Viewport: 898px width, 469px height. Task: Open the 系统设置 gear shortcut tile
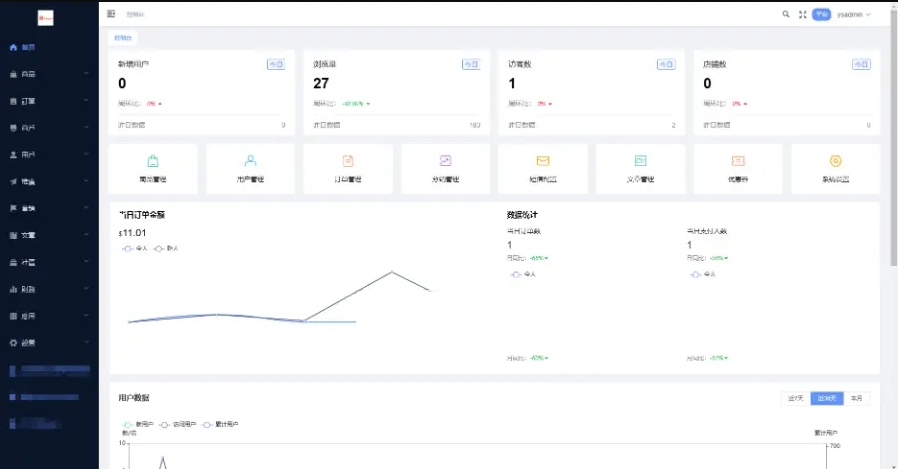835,166
